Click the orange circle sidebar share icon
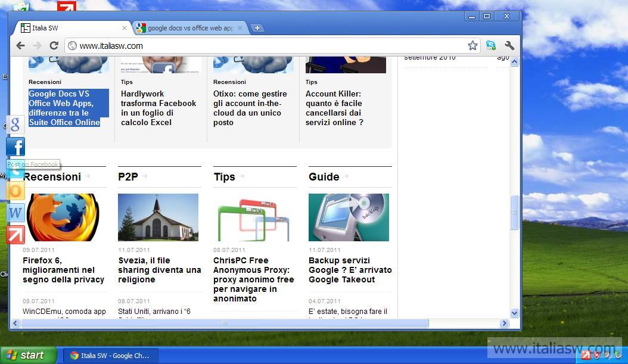 click(15, 191)
